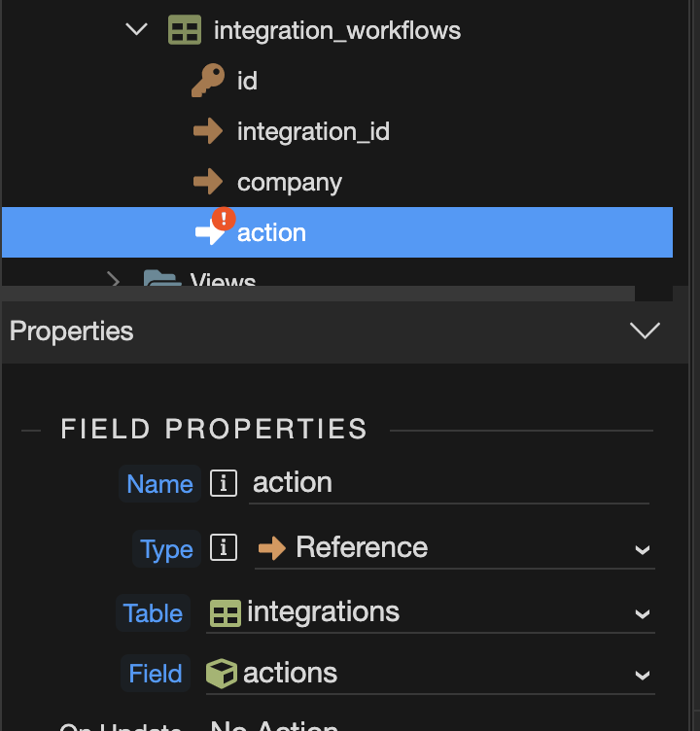700x731 pixels.
Task: Expand the Views folder
Action: click(114, 281)
